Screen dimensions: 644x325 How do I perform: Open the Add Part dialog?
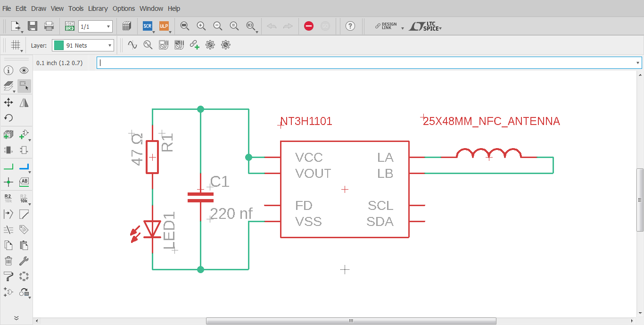tap(8, 134)
